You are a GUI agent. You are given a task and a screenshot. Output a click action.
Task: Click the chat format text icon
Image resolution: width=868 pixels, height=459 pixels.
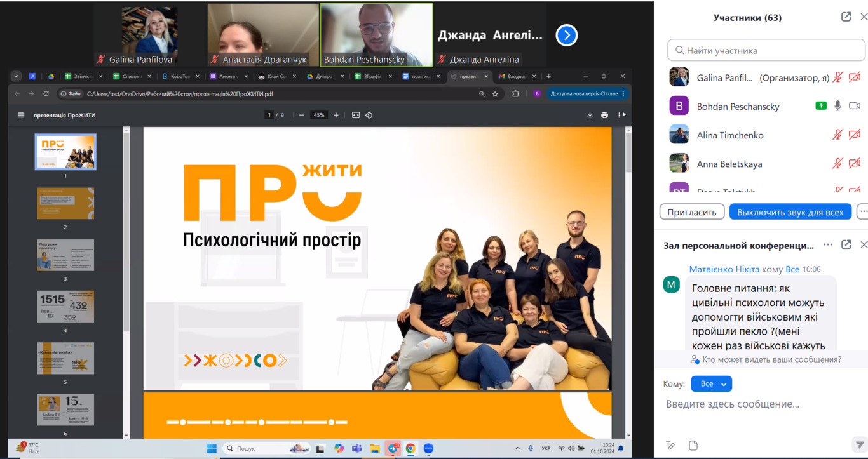(670, 445)
